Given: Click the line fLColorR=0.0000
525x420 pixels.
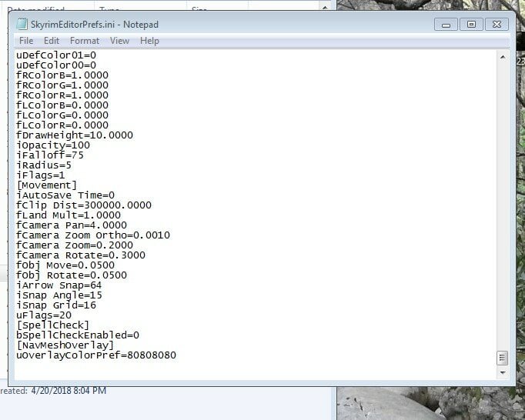Looking at the screenshot, I should point(62,125).
